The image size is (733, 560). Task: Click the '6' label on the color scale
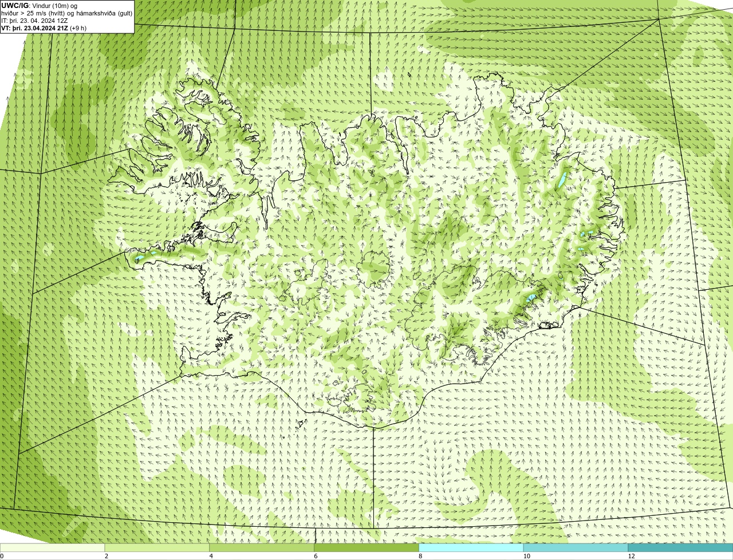click(x=316, y=556)
